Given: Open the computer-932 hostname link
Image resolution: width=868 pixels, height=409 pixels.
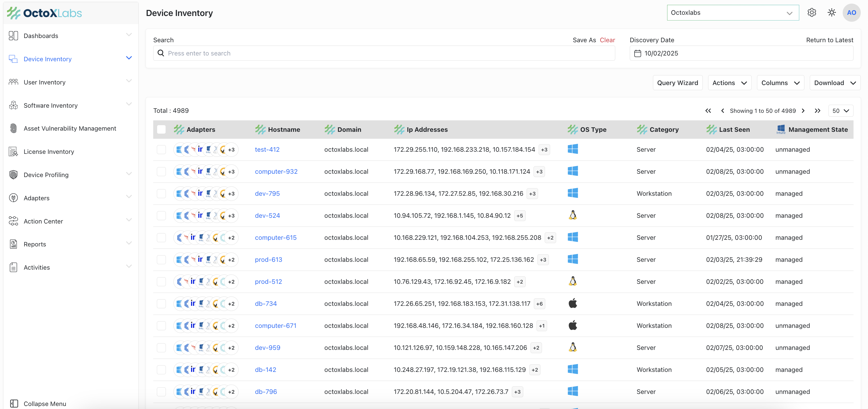Looking at the screenshot, I should [x=276, y=172].
